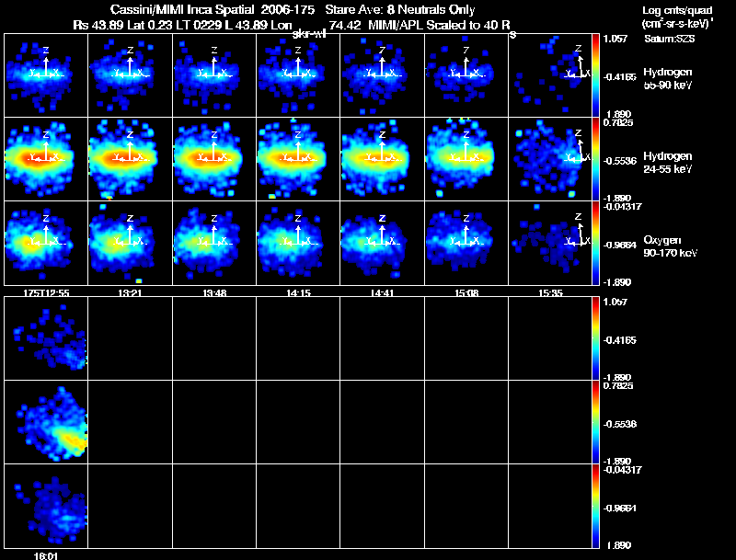Open the Oxygen 90-170 keV panel at 13:48
The height and width of the screenshot is (560, 736).
pyautogui.click(x=214, y=243)
